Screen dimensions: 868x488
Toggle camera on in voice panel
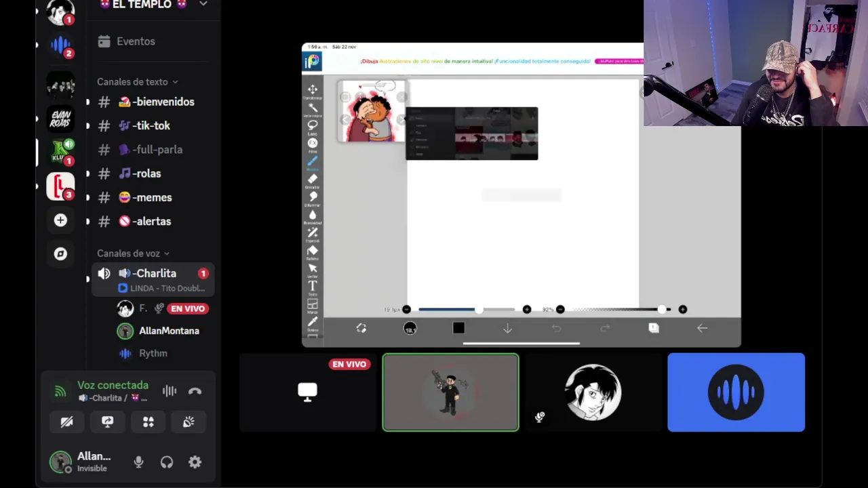coord(66,422)
